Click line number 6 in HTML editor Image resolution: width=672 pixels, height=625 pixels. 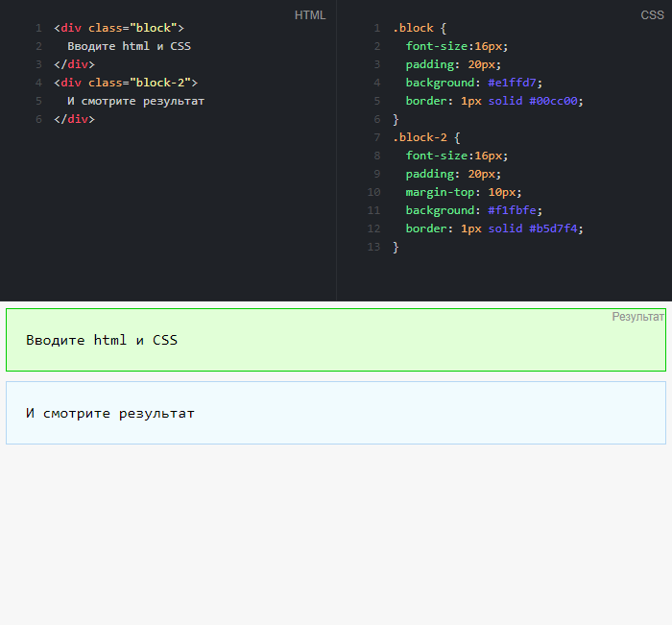coord(38,119)
